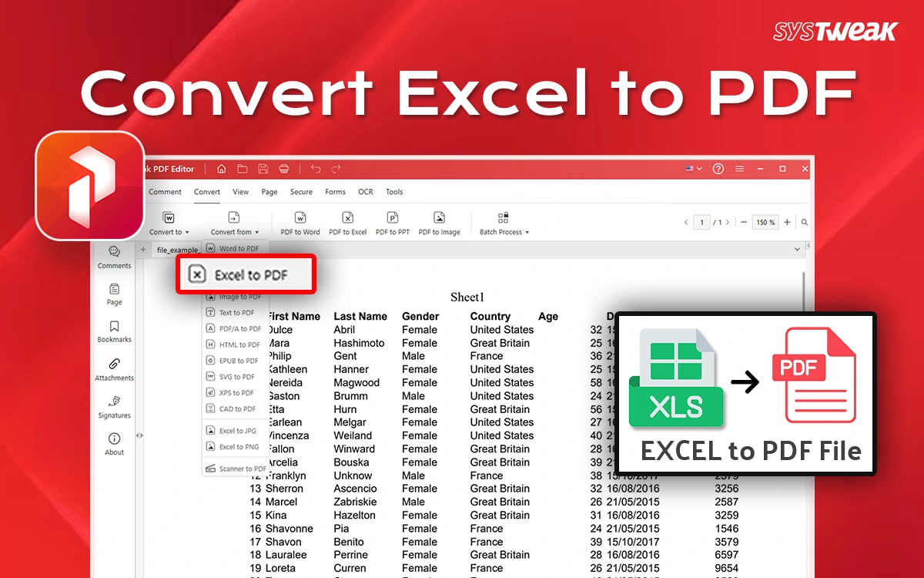The height and width of the screenshot is (578, 924).
Task: Select the PDF to PPT tool
Action: pos(392,218)
